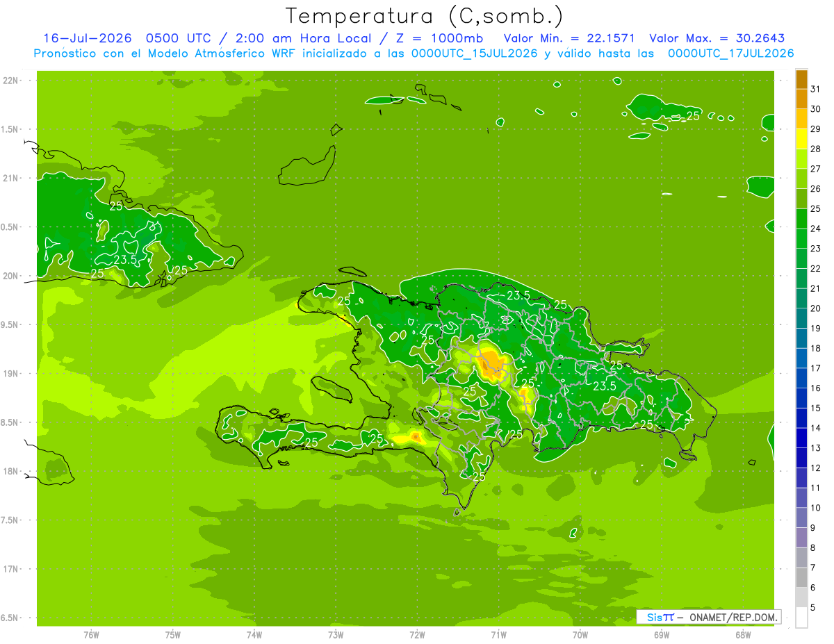Viewport: 834px width, 644px height.
Task: Click the "71W" longitude axis label
Action: [x=498, y=635]
